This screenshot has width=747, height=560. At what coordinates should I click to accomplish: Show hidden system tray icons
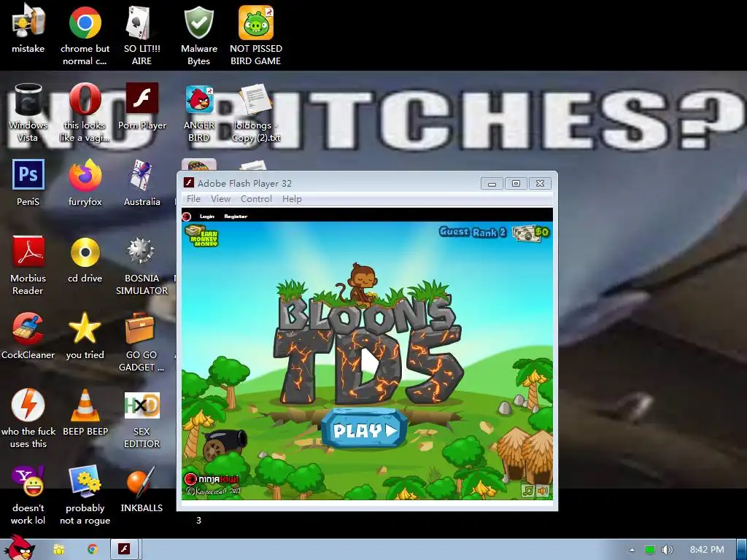[x=632, y=550]
